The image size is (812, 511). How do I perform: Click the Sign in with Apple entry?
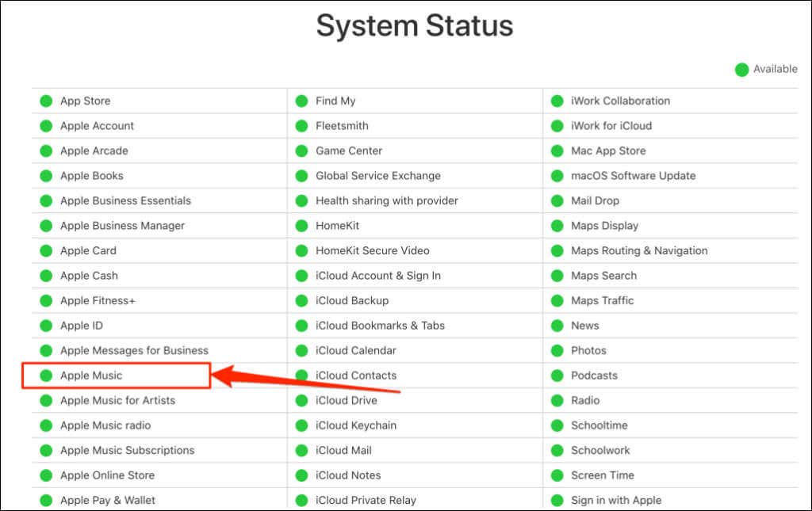coord(616,500)
